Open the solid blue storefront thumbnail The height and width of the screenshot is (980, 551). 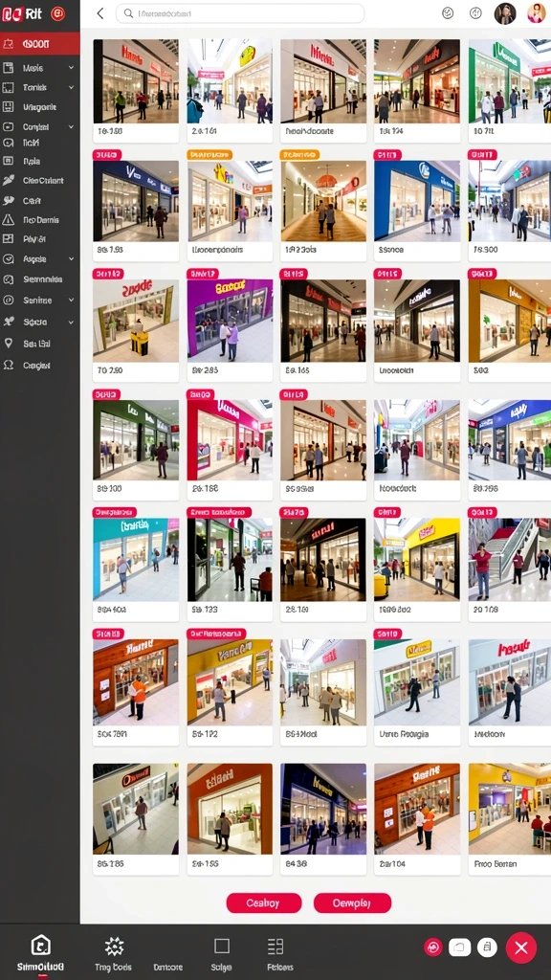coord(417,201)
